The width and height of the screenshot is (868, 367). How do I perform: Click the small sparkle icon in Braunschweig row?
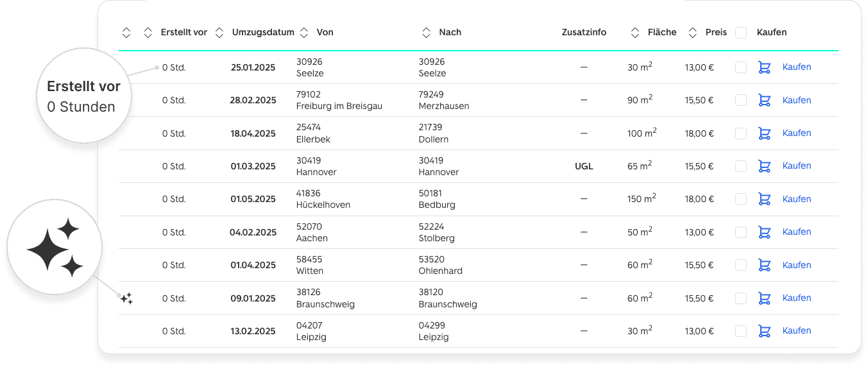(126, 298)
